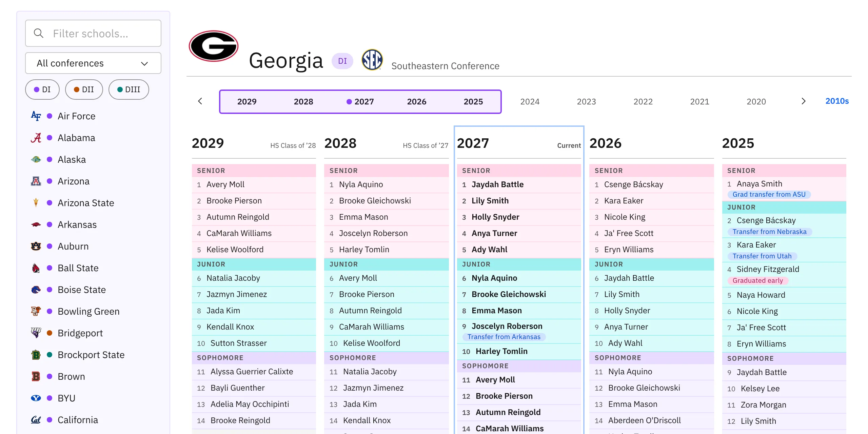Image resolution: width=868 pixels, height=434 pixels.
Task: Click the Ball State cardinal logo
Action: point(36,268)
